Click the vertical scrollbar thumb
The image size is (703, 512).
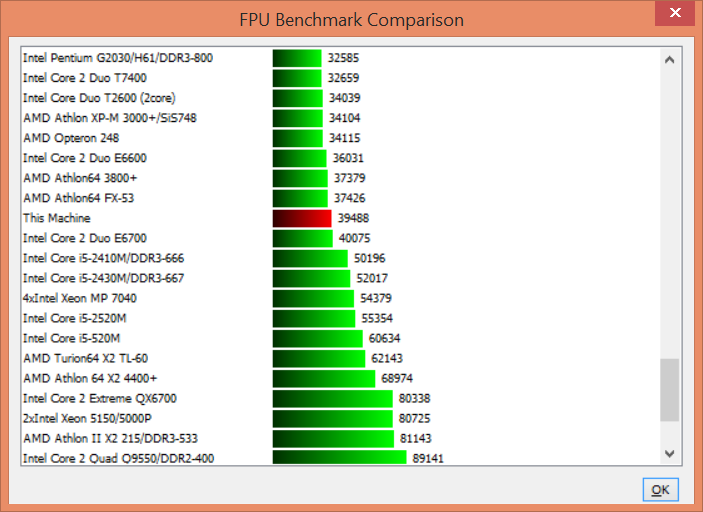click(669, 390)
